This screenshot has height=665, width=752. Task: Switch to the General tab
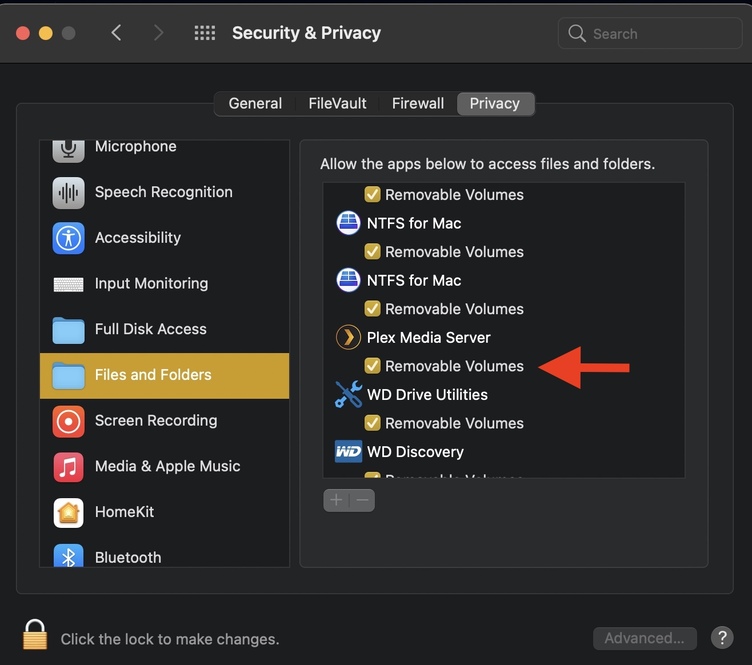click(255, 104)
